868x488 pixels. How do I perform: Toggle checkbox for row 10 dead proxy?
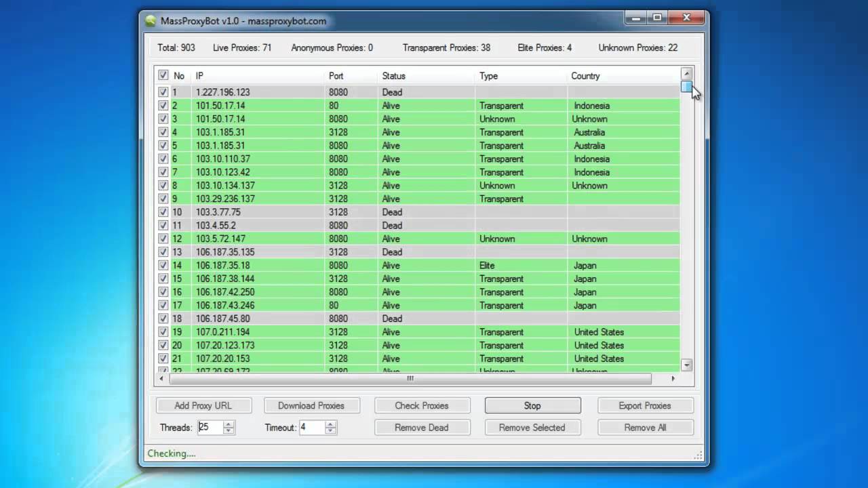tap(163, 212)
